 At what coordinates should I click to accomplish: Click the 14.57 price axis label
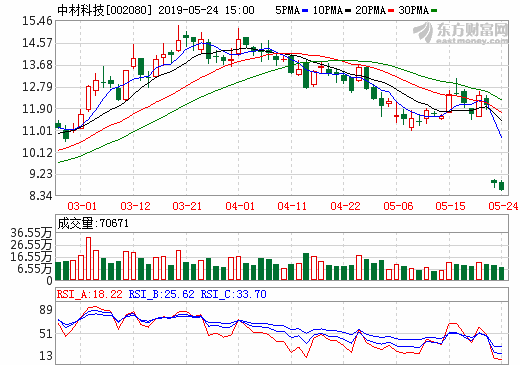pos(37,43)
